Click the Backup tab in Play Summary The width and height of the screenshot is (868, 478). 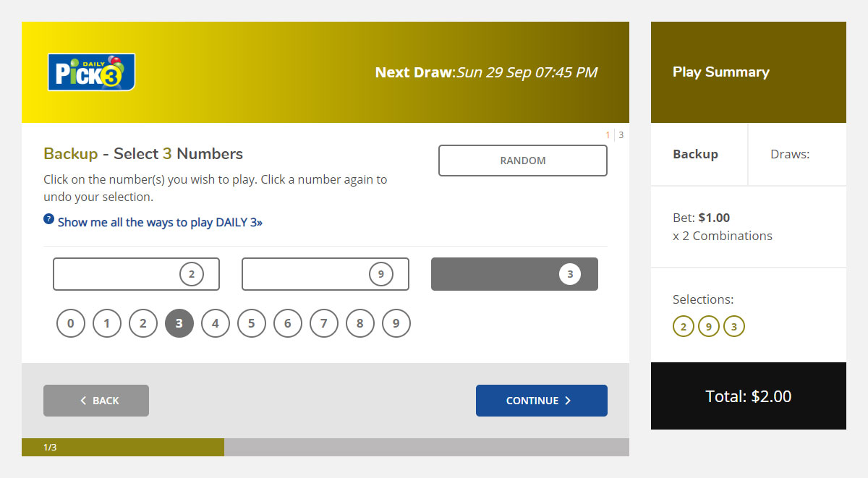click(x=696, y=154)
